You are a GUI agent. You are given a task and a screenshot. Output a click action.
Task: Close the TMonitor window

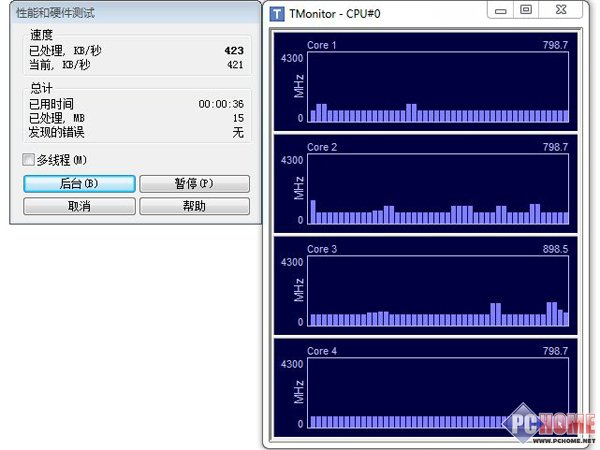561,10
